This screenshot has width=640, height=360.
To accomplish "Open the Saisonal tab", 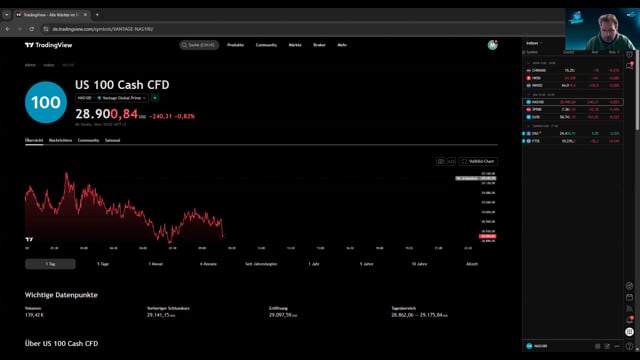I will 113,140.
